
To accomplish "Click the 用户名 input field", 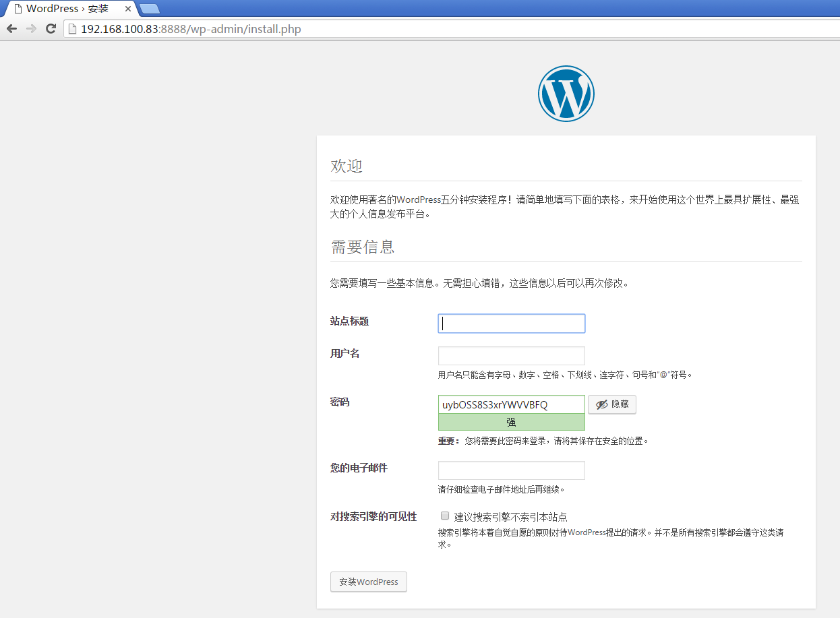I will click(512, 356).
